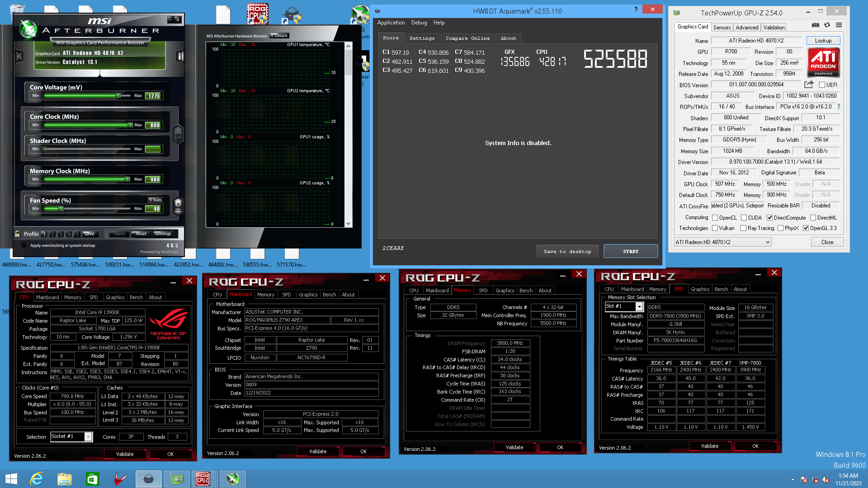868x488 pixels.
Task: Toggle the DirectCompute checkbox
Action: [769, 217]
